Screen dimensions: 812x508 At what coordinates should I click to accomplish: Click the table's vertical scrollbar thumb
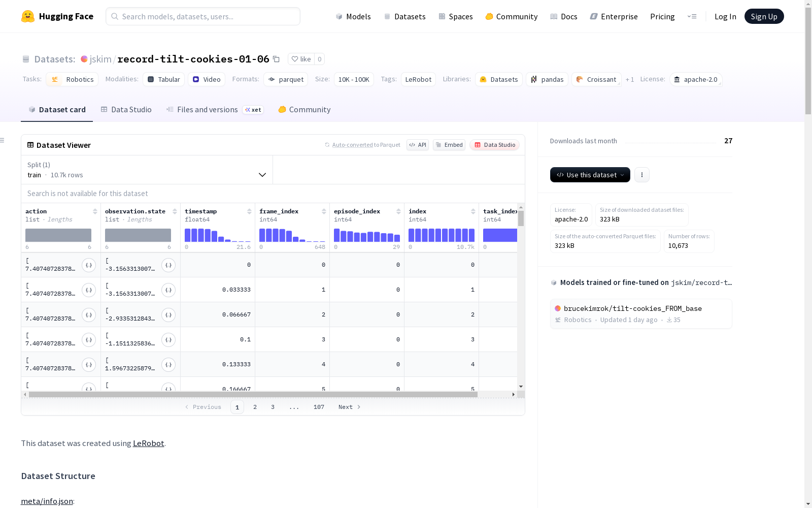(521, 218)
